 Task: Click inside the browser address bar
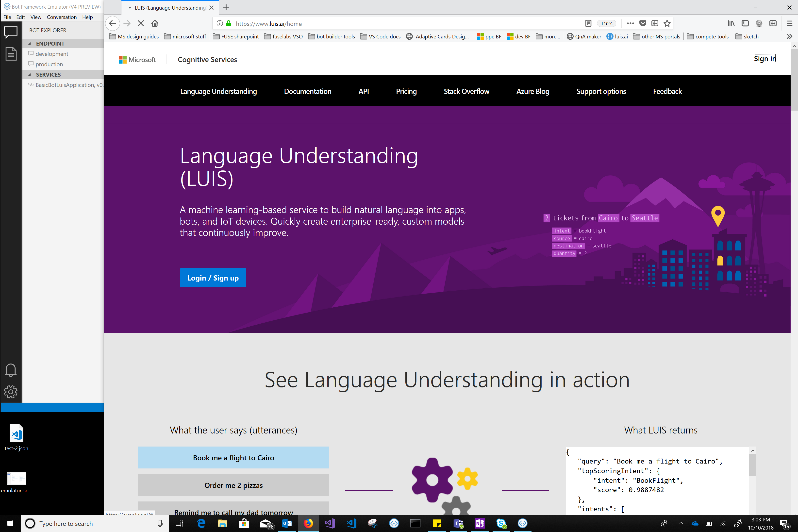(373, 23)
